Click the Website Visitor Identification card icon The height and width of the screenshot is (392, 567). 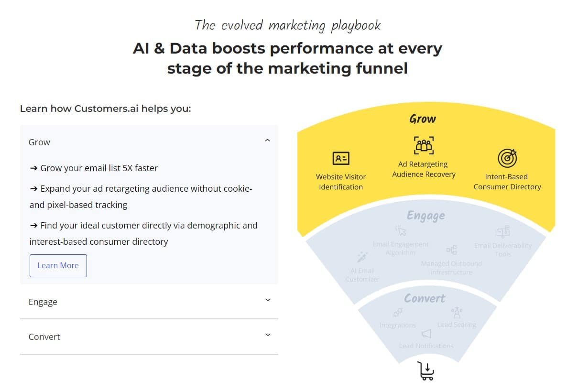341,158
